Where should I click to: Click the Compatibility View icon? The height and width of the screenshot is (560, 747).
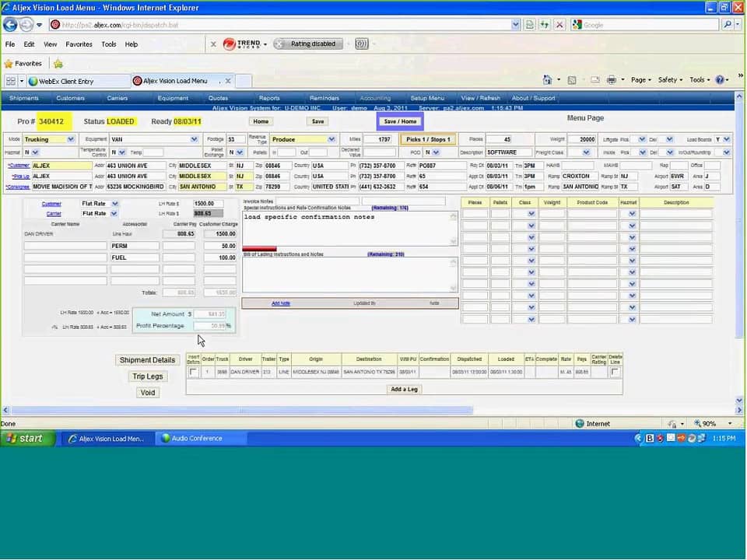click(529, 25)
